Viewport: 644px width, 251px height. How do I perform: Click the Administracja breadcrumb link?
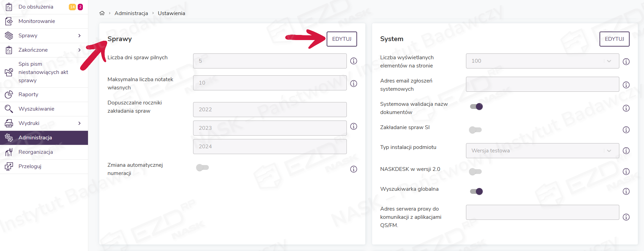131,13
